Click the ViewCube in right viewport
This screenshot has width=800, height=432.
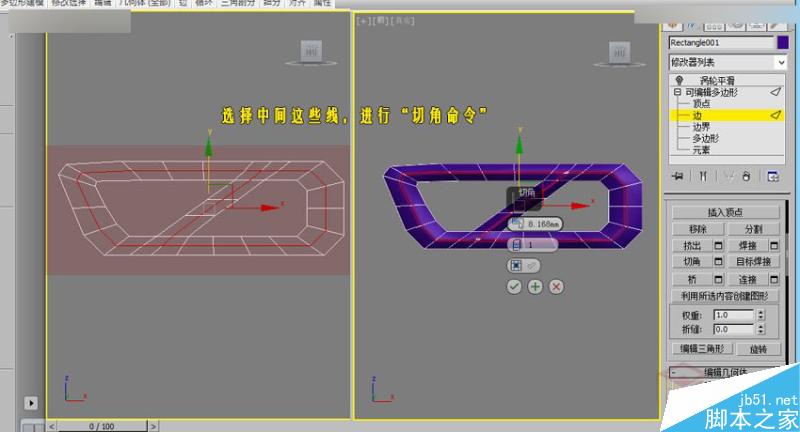pos(619,53)
